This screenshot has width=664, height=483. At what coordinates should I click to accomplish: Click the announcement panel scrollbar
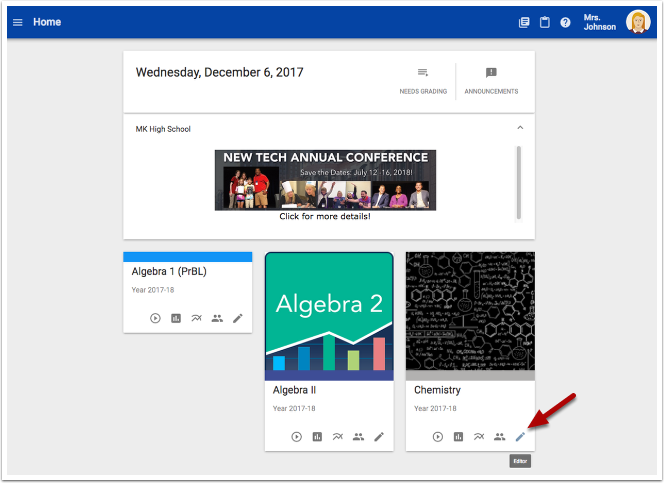point(519,183)
